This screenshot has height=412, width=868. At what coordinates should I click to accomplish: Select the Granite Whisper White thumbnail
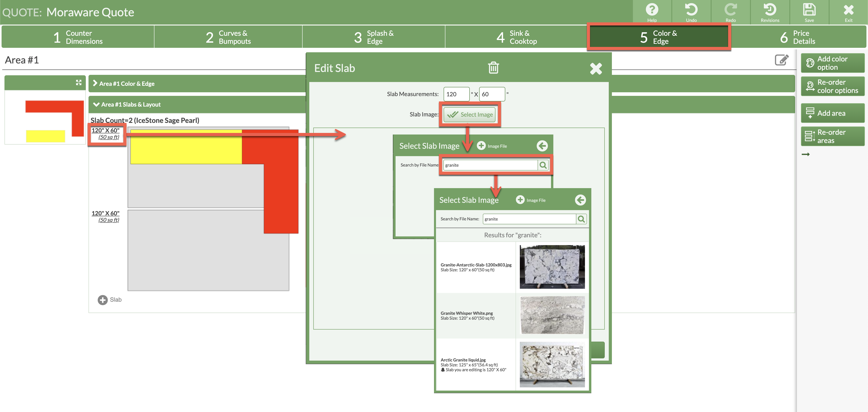(552, 315)
